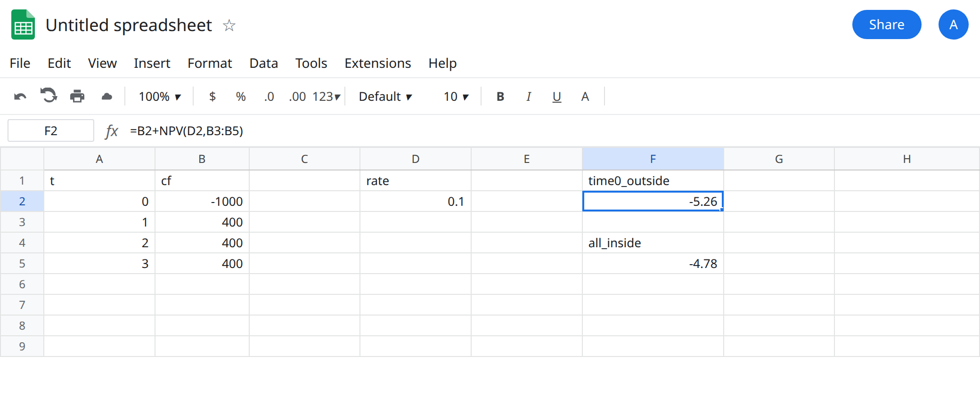Click the blue Share button
This screenshot has height=405, width=980.
[x=887, y=24]
